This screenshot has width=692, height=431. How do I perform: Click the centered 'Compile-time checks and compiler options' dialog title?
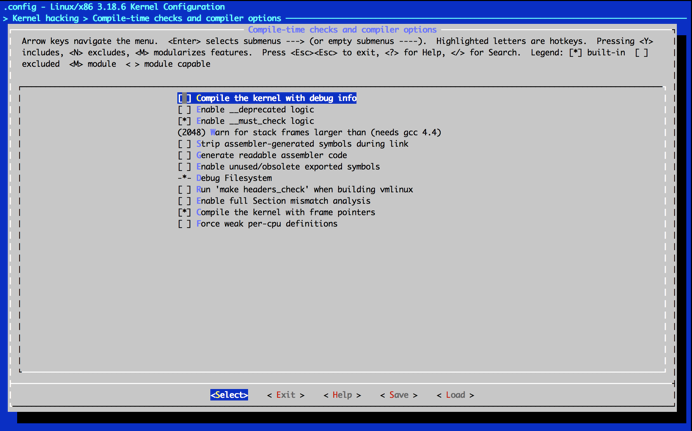coord(342,30)
